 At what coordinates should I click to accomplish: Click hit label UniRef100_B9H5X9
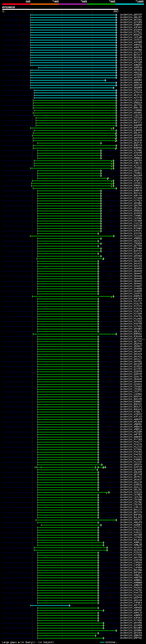pyautogui.click(x=131, y=297)
